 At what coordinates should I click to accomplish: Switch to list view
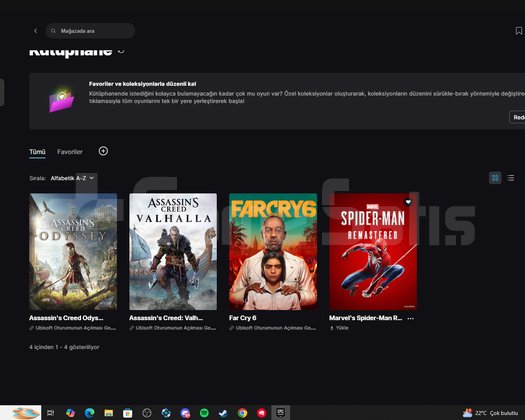point(510,178)
